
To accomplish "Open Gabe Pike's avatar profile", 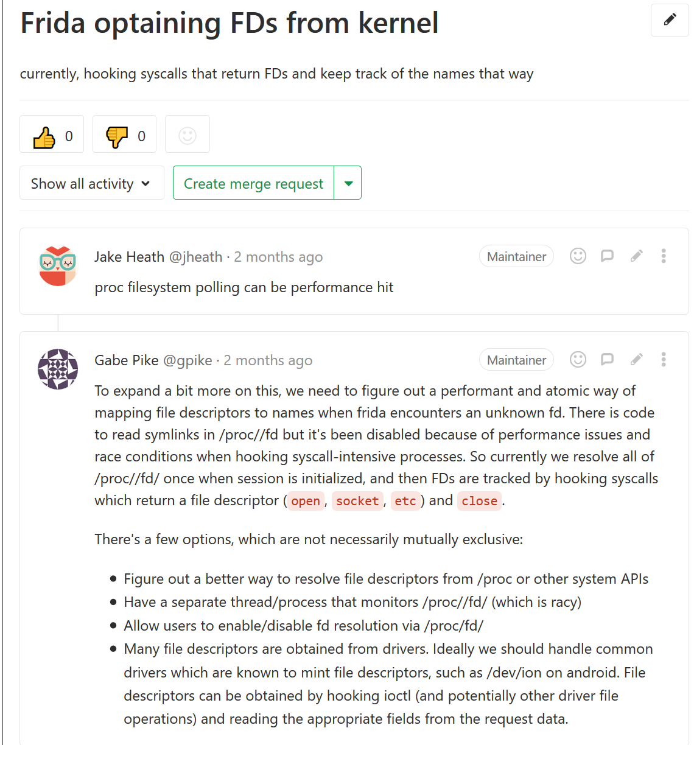I will pos(58,369).
